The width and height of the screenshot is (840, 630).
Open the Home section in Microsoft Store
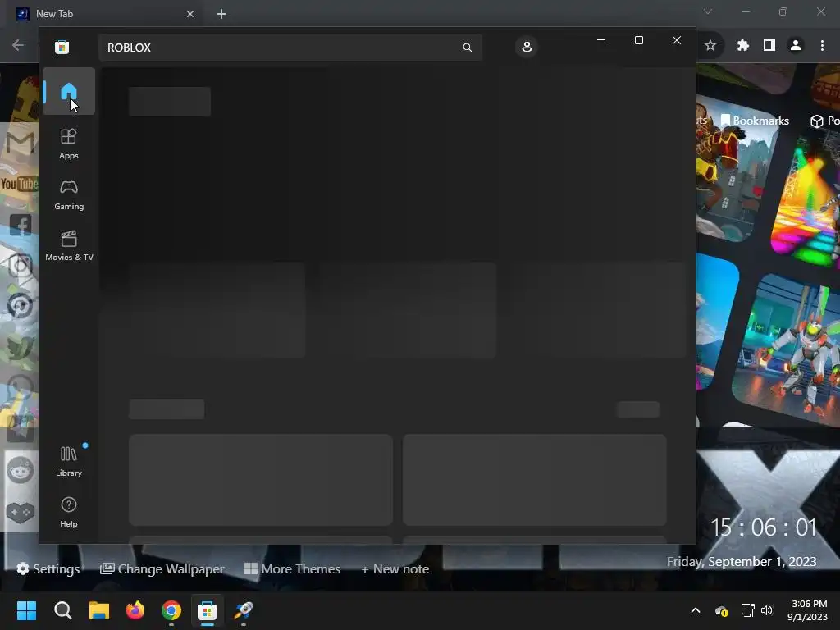pyautogui.click(x=69, y=91)
